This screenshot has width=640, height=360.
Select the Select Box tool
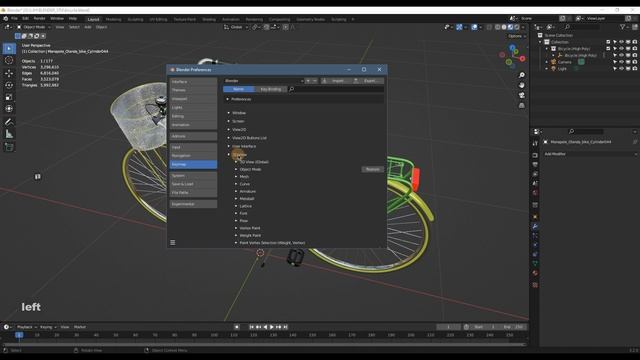(x=9, y=49)
